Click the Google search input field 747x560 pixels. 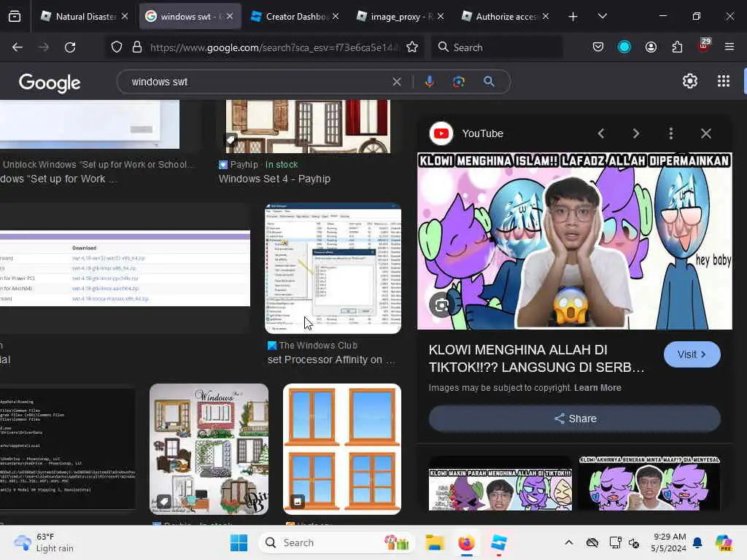pos(258,82)
